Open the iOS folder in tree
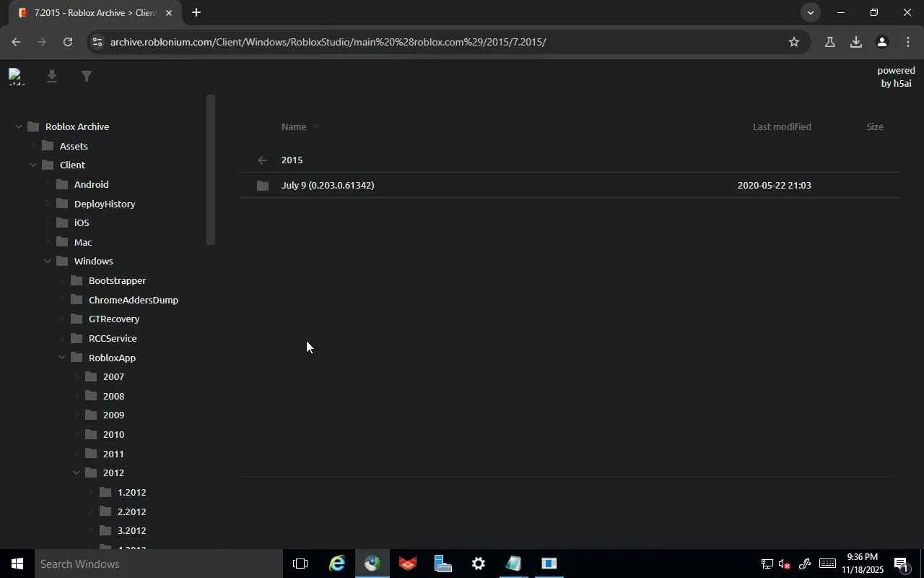 [x=82, y=223]
